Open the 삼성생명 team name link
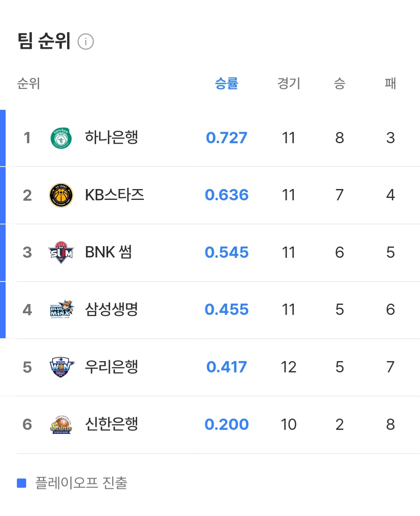The height and width of the screenshot is (516, 420). click(111, 310)
